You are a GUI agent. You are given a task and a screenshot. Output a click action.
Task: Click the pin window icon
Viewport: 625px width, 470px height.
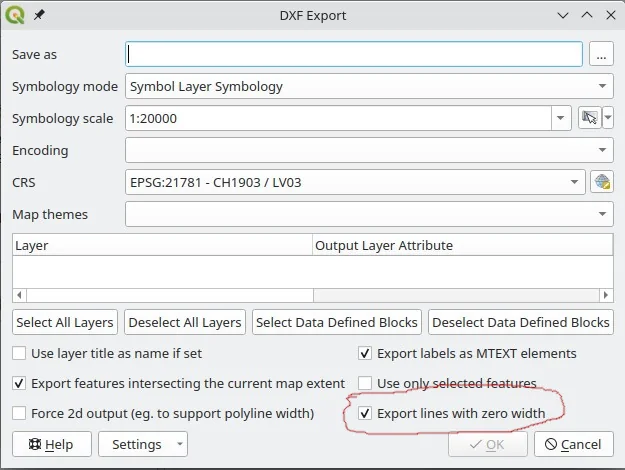39,16
